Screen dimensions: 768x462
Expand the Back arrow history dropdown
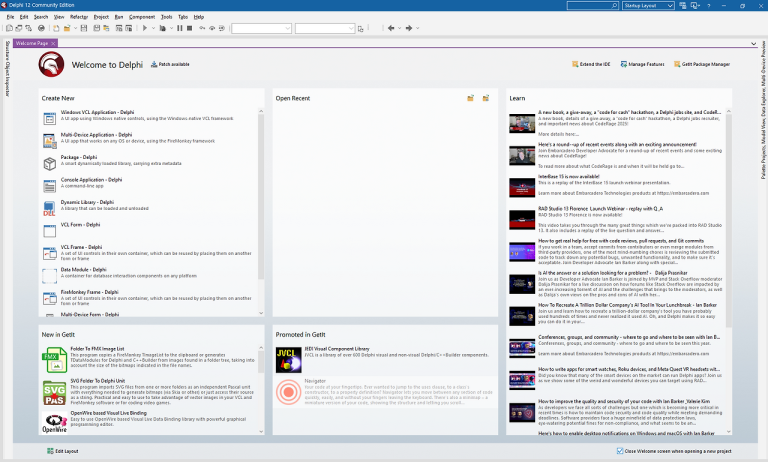click(x=399, y=28)
